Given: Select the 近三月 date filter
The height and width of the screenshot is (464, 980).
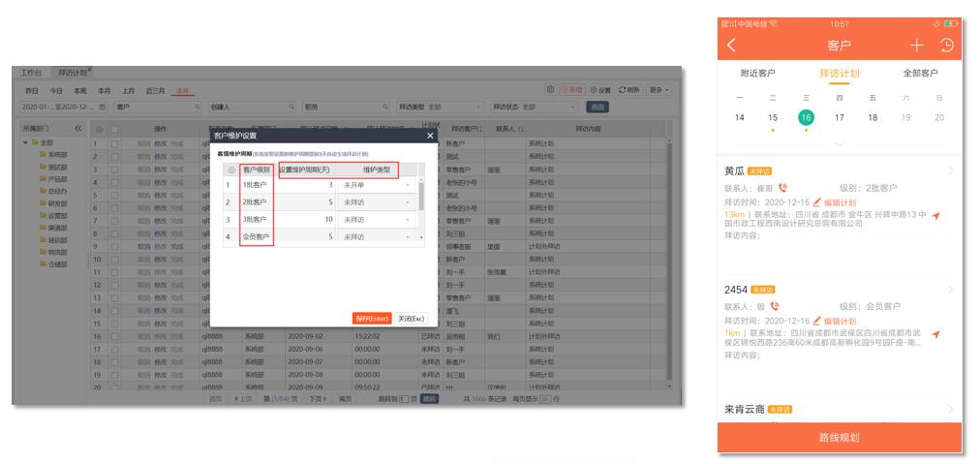Looking at the screenshot, I should pyautogui.click(x=156, y=91).
